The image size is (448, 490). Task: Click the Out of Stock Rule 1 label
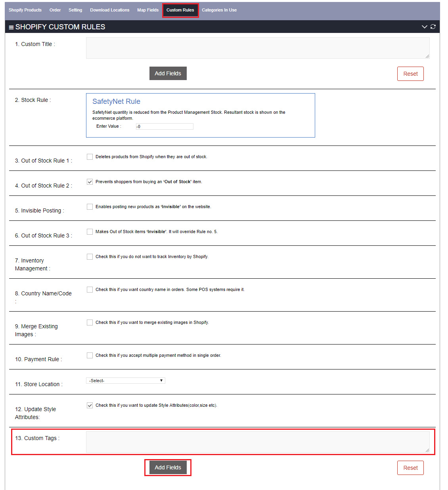pos(44,161)
